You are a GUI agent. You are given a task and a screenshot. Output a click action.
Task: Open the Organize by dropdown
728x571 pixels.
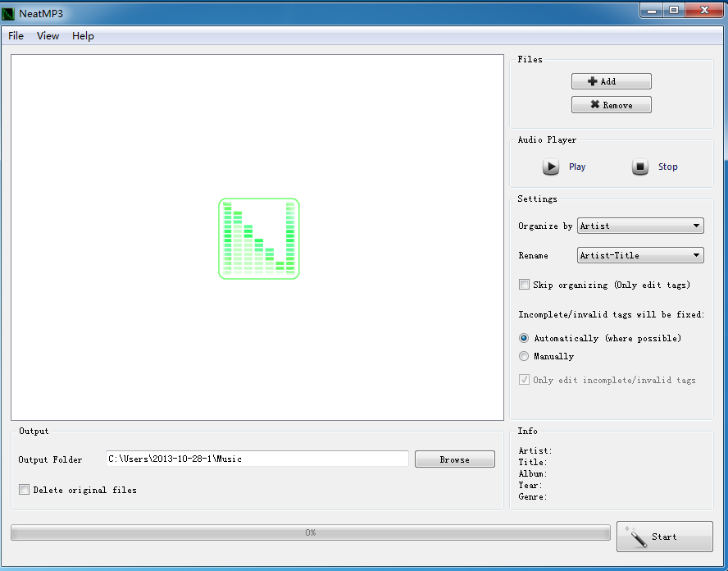(640, 226)
